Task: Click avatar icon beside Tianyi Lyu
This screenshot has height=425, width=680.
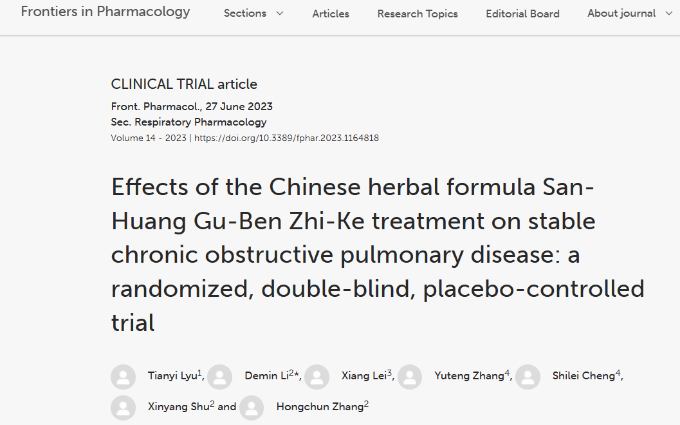Action: click(x=123, y=377)
